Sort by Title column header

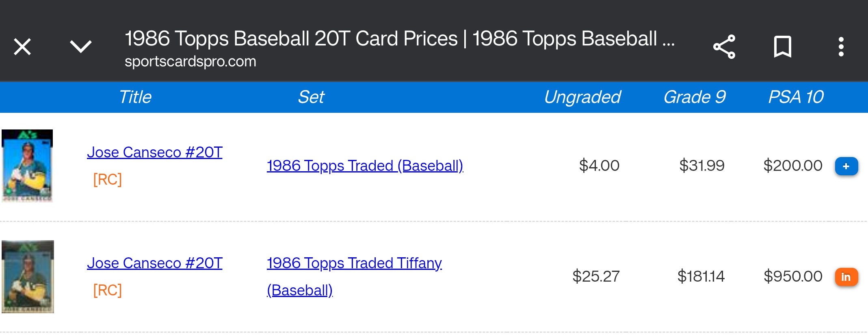click(x=135, y=97)
